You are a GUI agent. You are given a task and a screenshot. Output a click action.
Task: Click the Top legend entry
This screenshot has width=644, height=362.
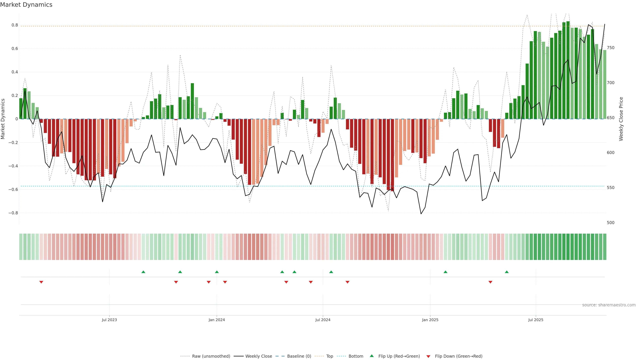tap(330, 356)
